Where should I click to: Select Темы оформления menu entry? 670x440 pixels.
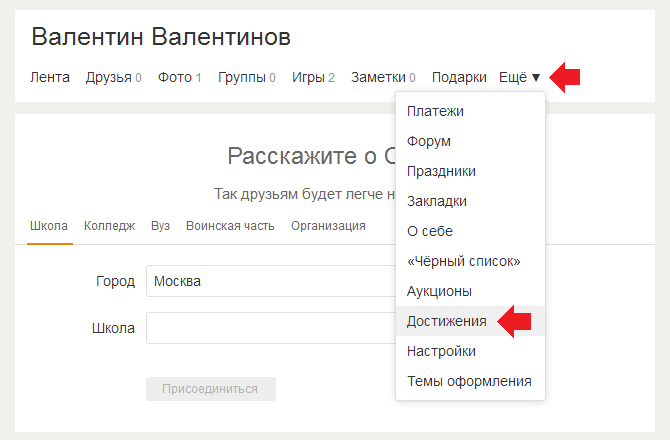point(469,381)
